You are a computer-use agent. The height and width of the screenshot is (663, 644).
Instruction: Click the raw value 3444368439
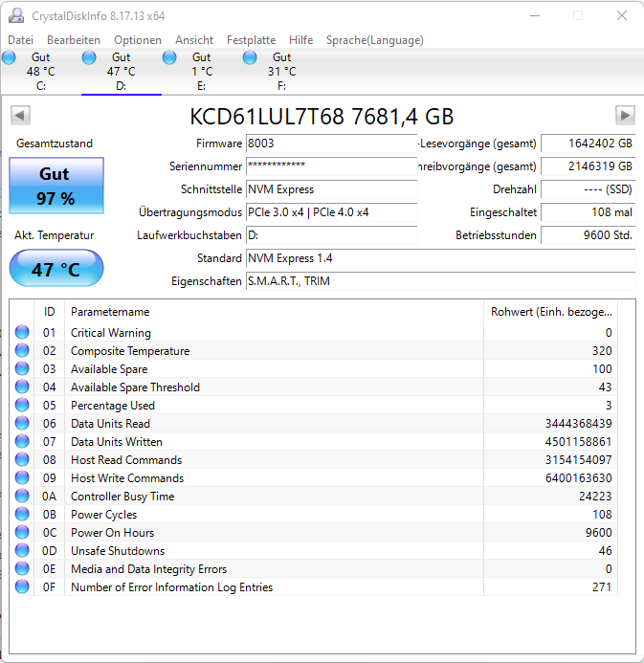579,424
